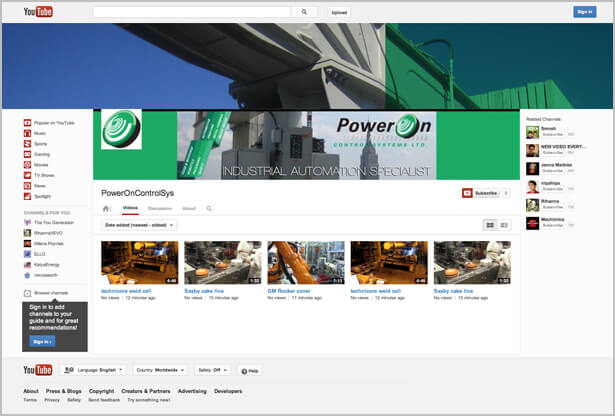
Task: Click the YouTube logo in the header
Action: (38, 12)
